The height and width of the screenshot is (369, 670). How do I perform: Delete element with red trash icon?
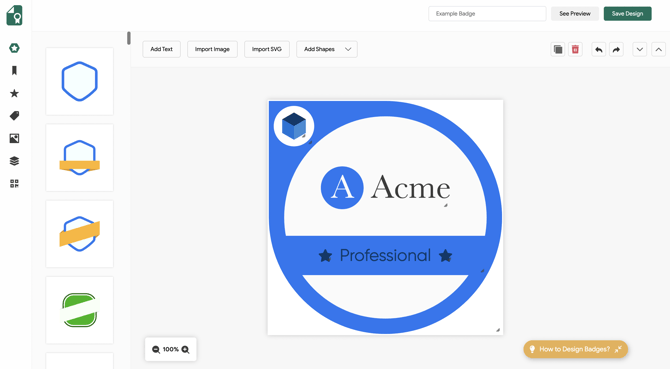575,50
